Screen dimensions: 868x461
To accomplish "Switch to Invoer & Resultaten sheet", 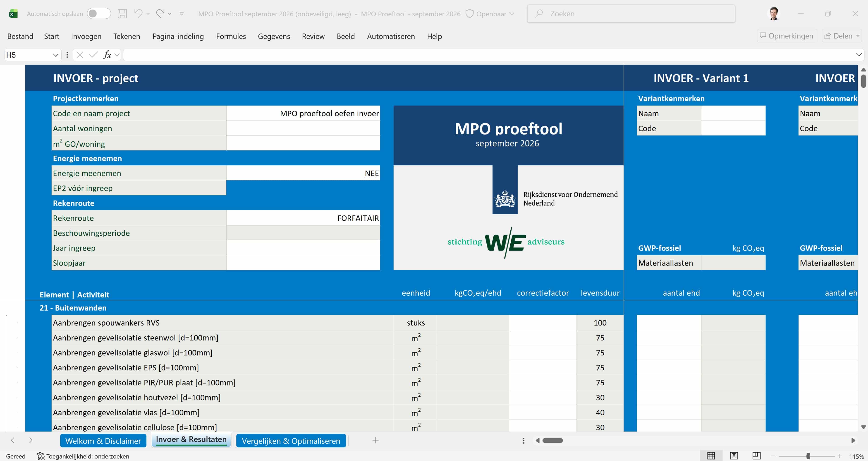I will (x=191, y=439).
